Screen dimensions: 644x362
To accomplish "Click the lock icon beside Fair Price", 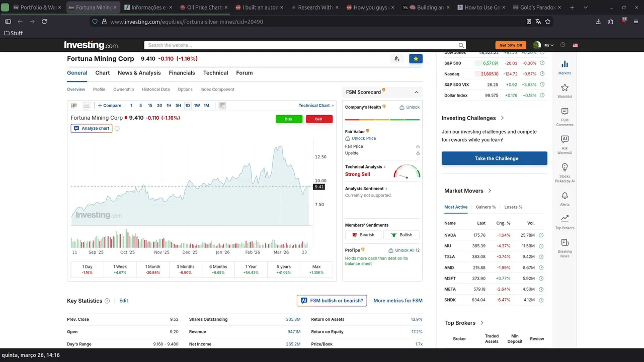I will coord(418,146).
